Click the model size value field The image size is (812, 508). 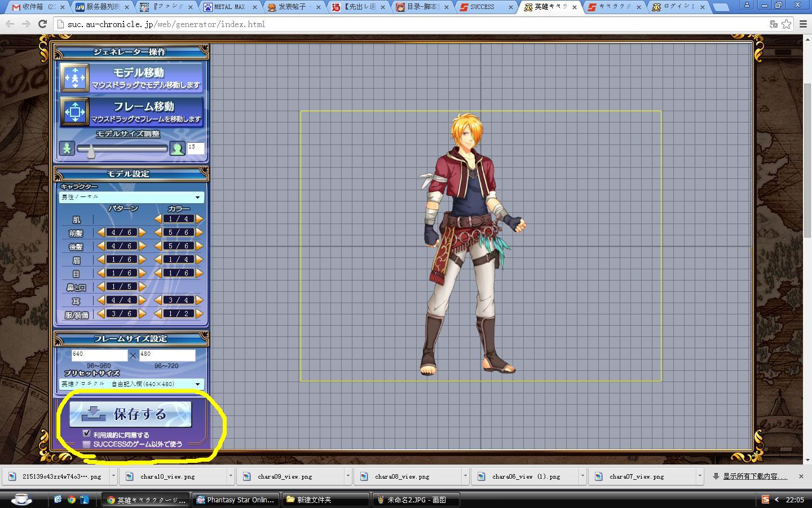click(x=195, y=148)
